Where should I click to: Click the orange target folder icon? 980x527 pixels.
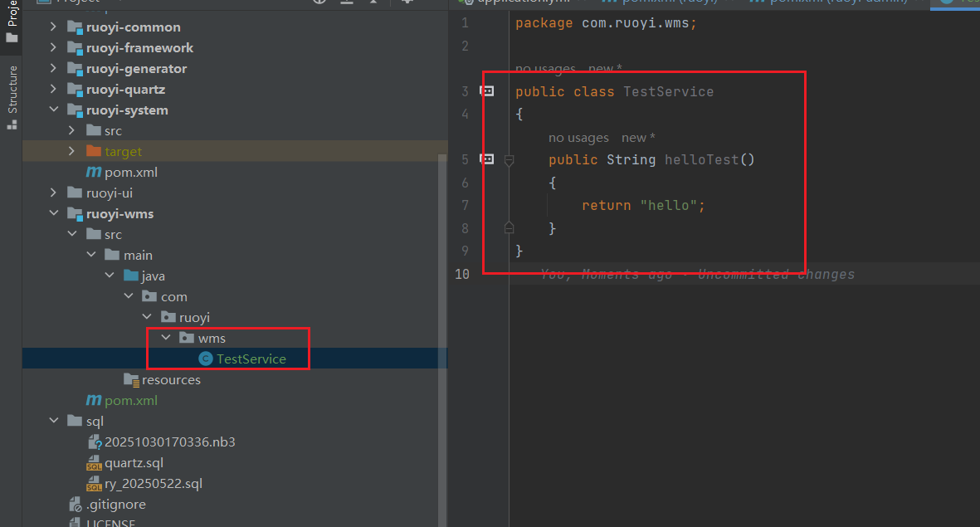click(x=94, y=151)
